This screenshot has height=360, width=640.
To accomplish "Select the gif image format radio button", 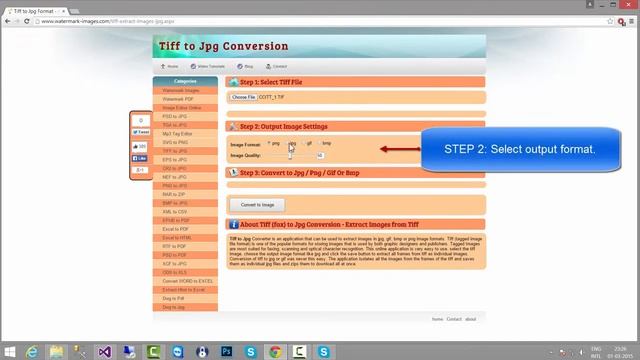I will pyautogui.click(x=303, y=143).
